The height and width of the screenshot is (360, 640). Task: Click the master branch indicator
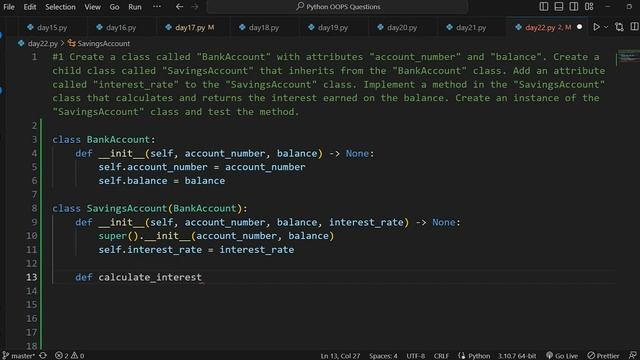click(18, 356)
